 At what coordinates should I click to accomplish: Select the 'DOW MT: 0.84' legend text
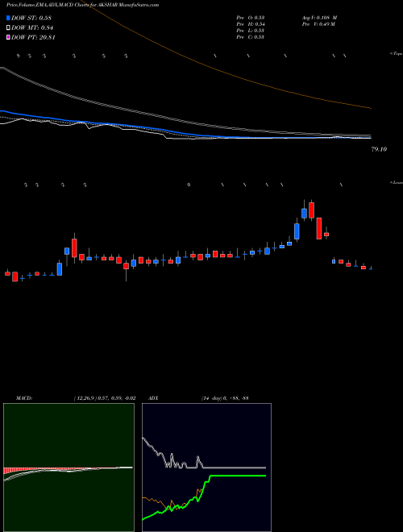32,28
